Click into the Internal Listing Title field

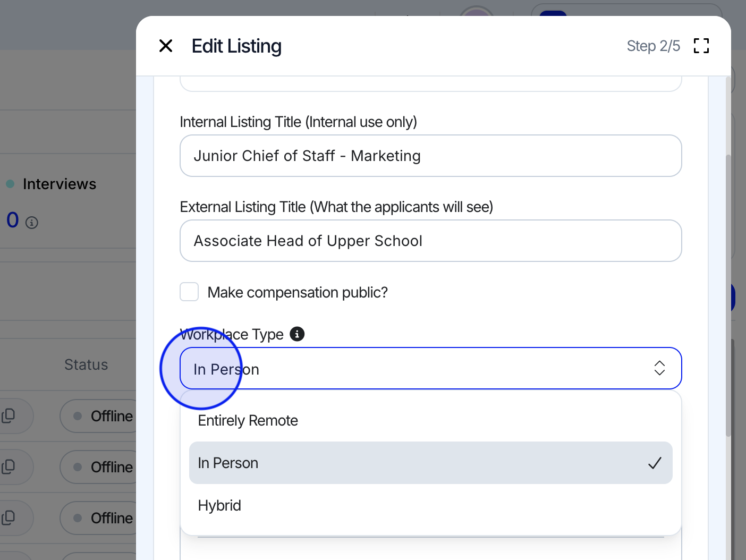point(430,156)
